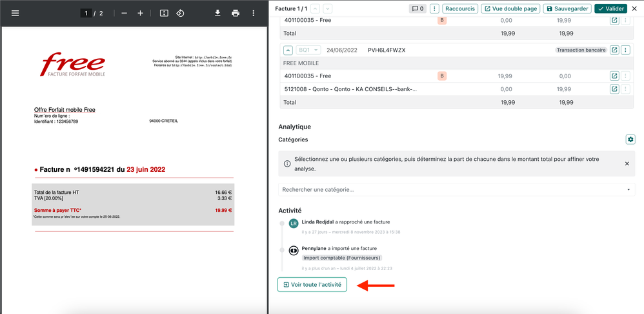Image resolution: width=644 pixels, height=314 pixels.
Task: Click the Sauvegarder button
Action: pyautogui.click(x=567, y=8)
